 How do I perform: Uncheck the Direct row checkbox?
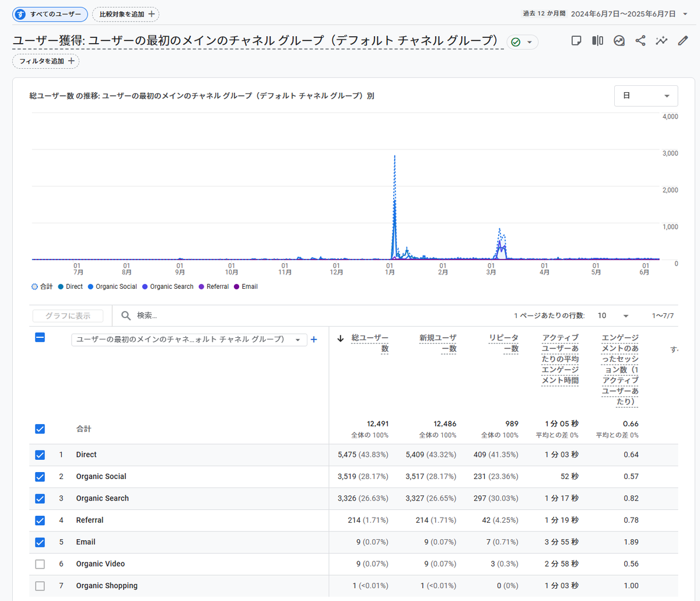[x=40, y=455]
